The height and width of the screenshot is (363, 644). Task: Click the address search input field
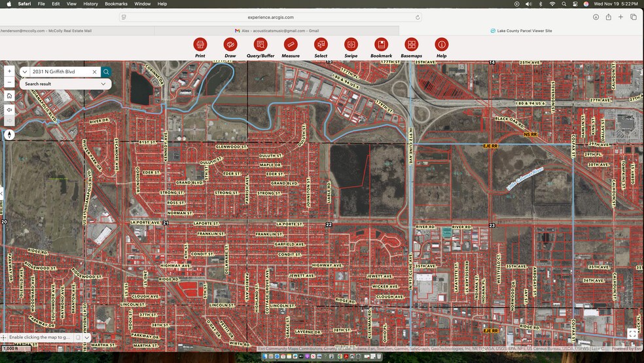click(60, 72)
